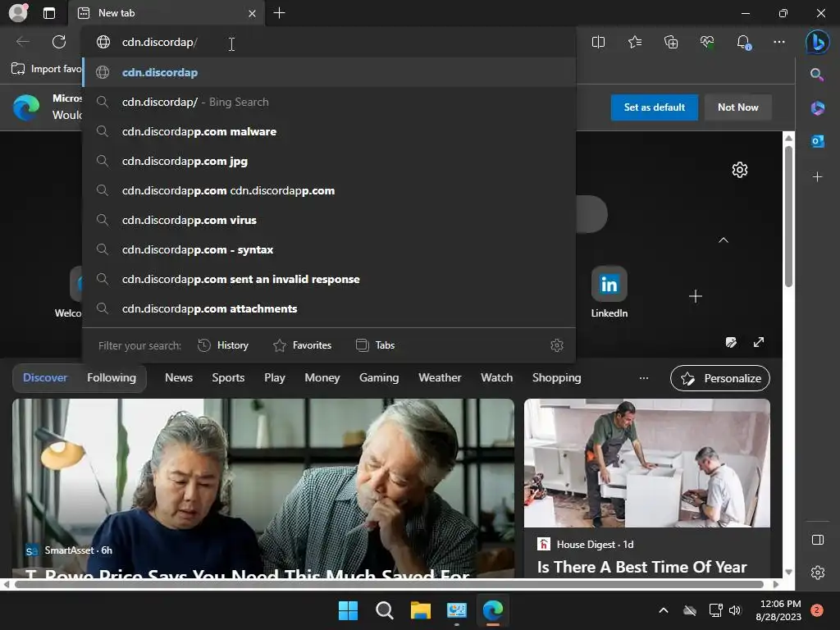
Task: Open the Sports feed category
Action: 228,377
